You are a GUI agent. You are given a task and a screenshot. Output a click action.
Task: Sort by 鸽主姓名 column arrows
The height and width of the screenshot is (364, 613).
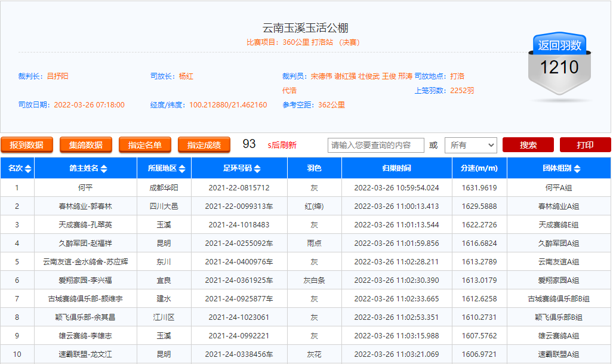tap(104, 169)
